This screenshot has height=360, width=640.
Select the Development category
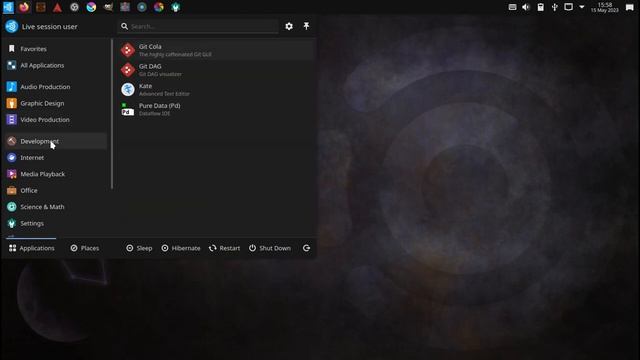pos(56,141)
